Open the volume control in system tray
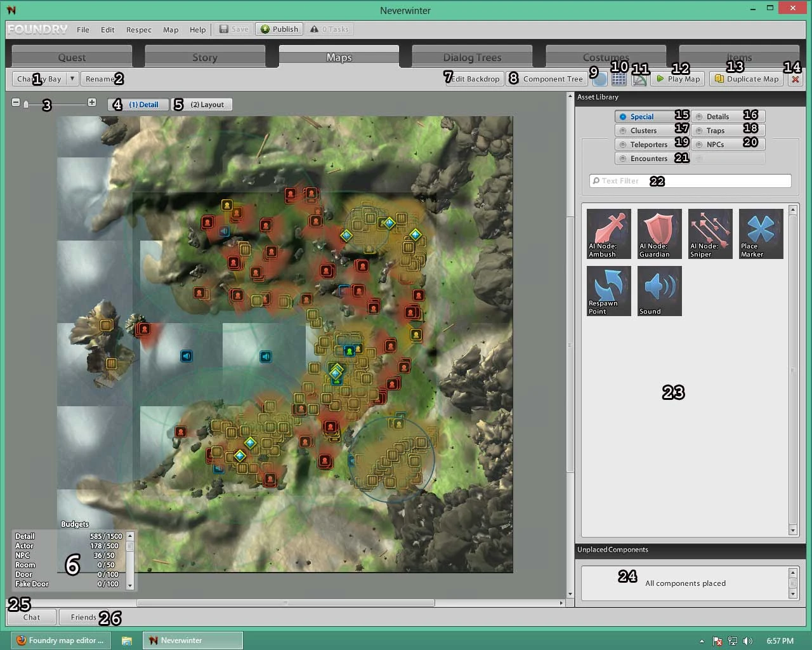The image size is (812, 650). [x=748, y=641]
